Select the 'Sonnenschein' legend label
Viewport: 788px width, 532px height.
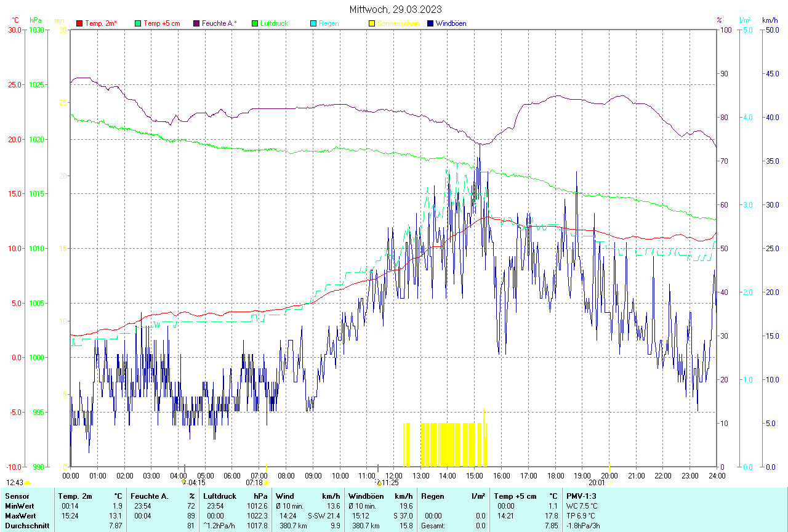[398, 23]
